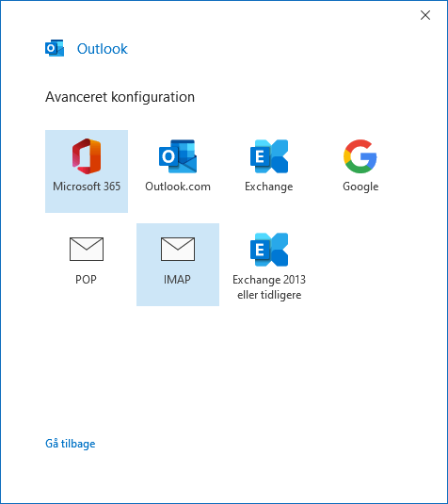Choose the POP mail account type

[x=87, y=265]
